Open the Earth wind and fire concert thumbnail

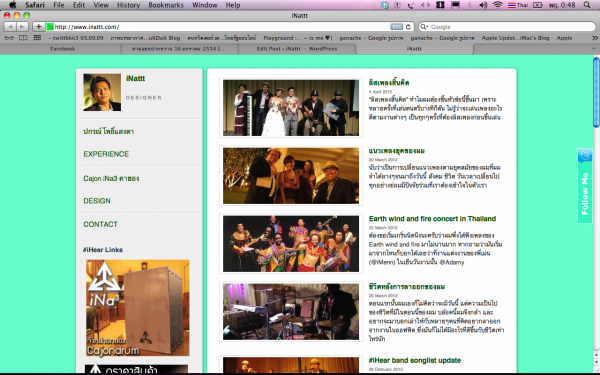coord(291,244)
